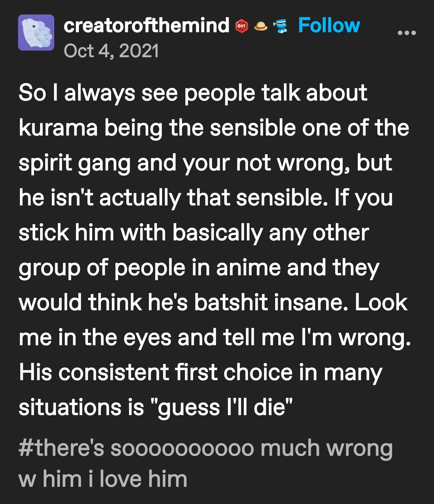Viewport: 434px width, 504px height.
Task: Follow the creatorofthemind blog
Action: [x=329, y=25]
